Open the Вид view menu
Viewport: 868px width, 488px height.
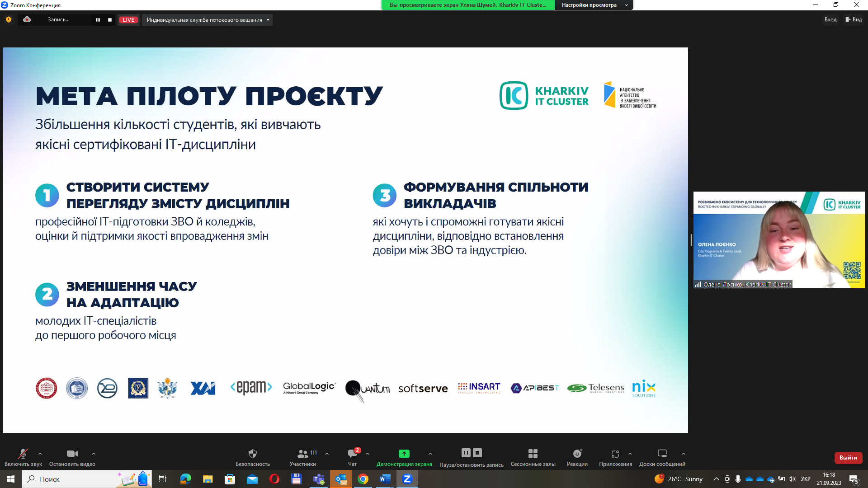click(854, 19)
